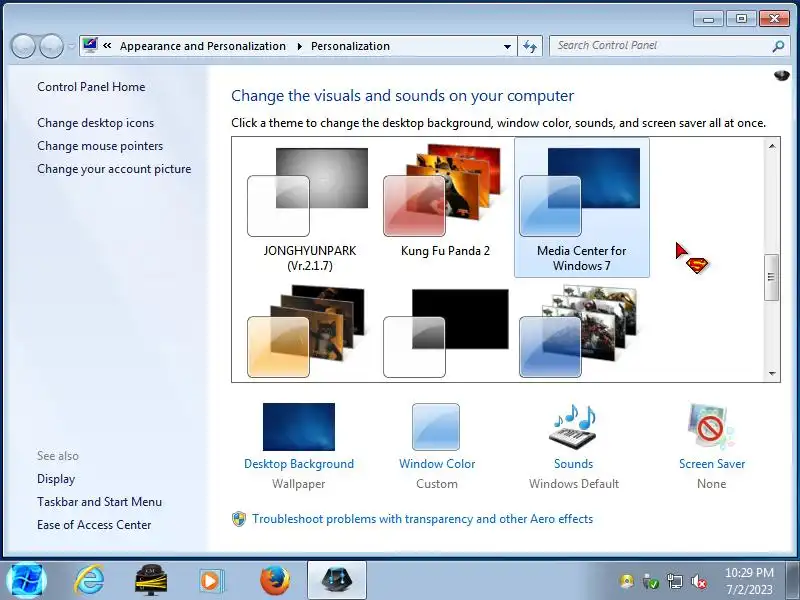Launch Firefox from taskbar
Image resolution: width=800 pixels, height=600 pixels.
coord(275,581)
